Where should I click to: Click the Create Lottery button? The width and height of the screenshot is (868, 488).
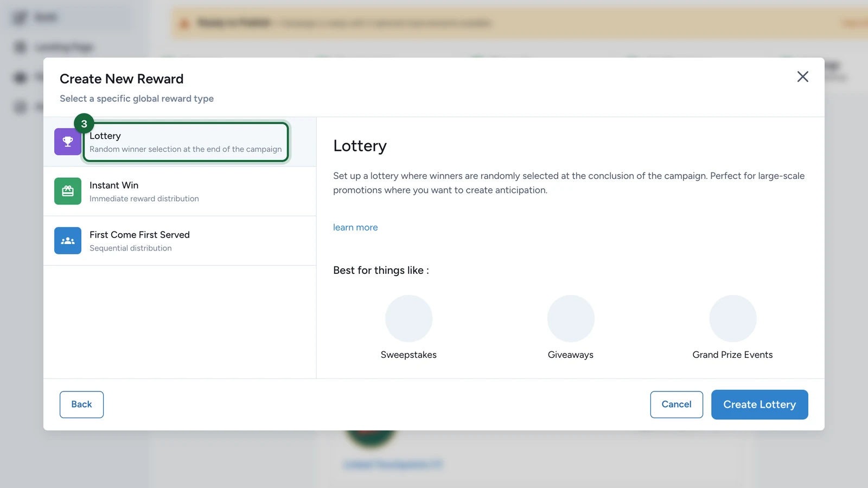tap(759, 404)
